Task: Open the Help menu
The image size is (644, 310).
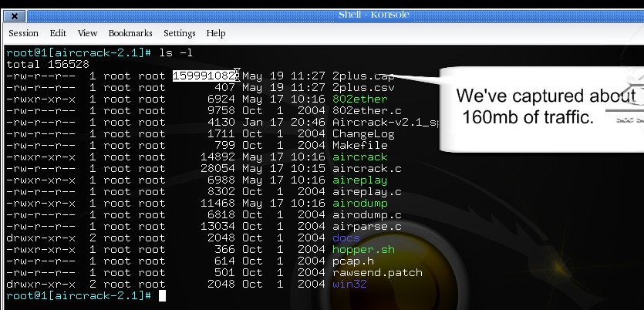Action: pyautogui.click(x=216, y=33)
